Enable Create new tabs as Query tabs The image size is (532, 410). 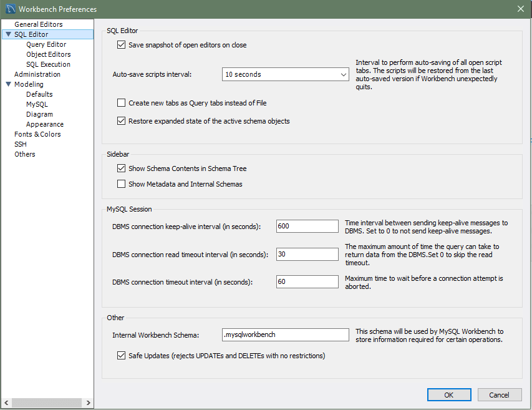pos(122,103)
